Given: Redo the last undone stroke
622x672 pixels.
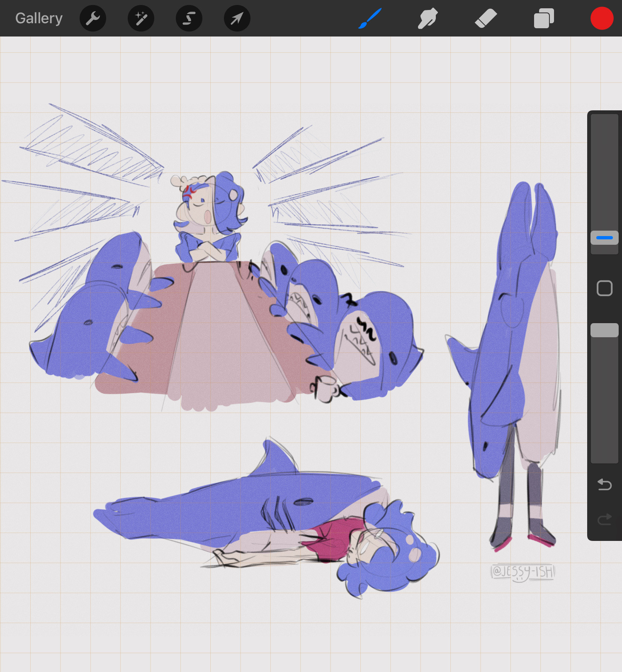Looking at the screenshot, I should click(605, 519).
